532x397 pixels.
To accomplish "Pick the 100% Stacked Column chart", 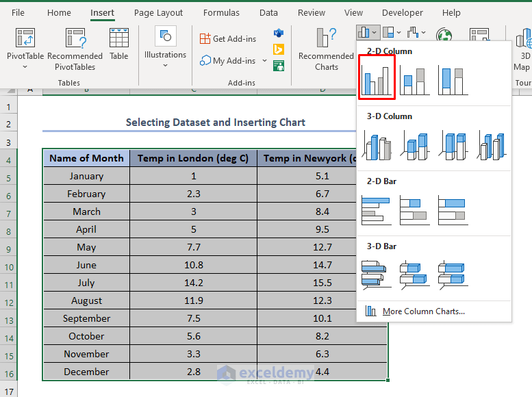I will point(453,80).
